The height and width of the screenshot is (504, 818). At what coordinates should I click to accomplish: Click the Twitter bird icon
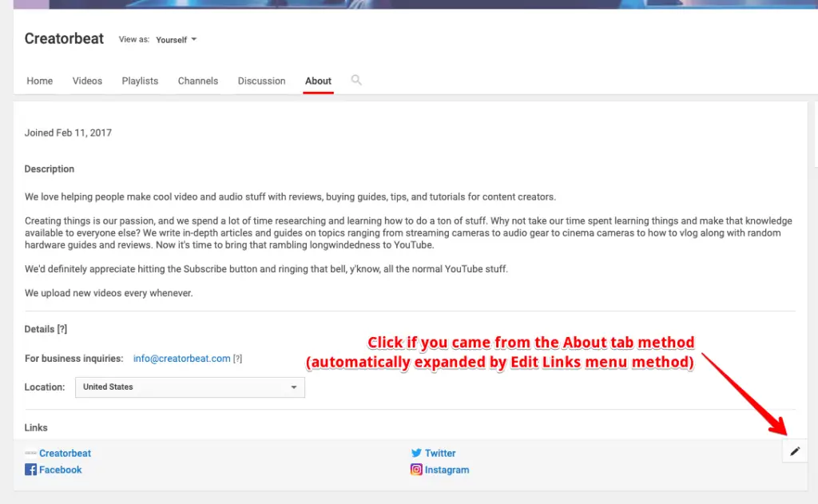(416, 453)
